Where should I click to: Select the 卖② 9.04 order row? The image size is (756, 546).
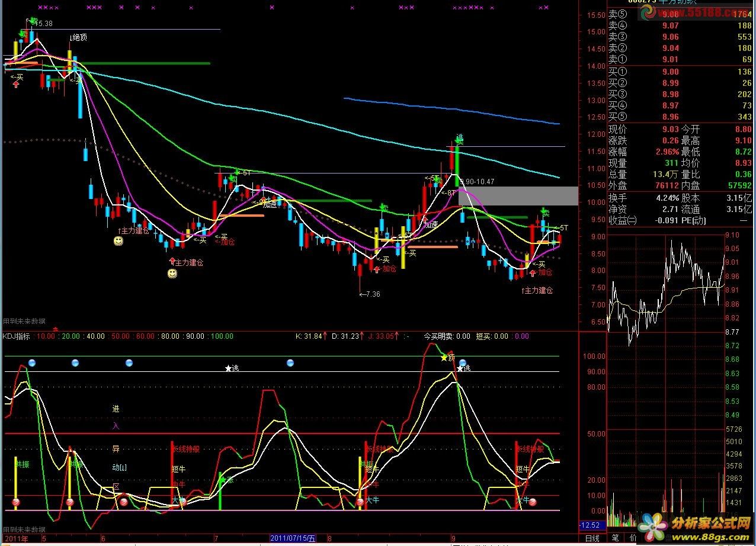(x=680, y=48)
